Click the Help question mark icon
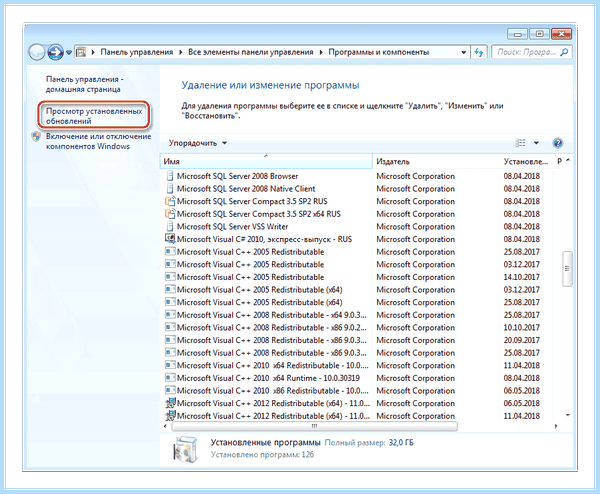Viewport: 600px width, 494px height. (558, 143)
